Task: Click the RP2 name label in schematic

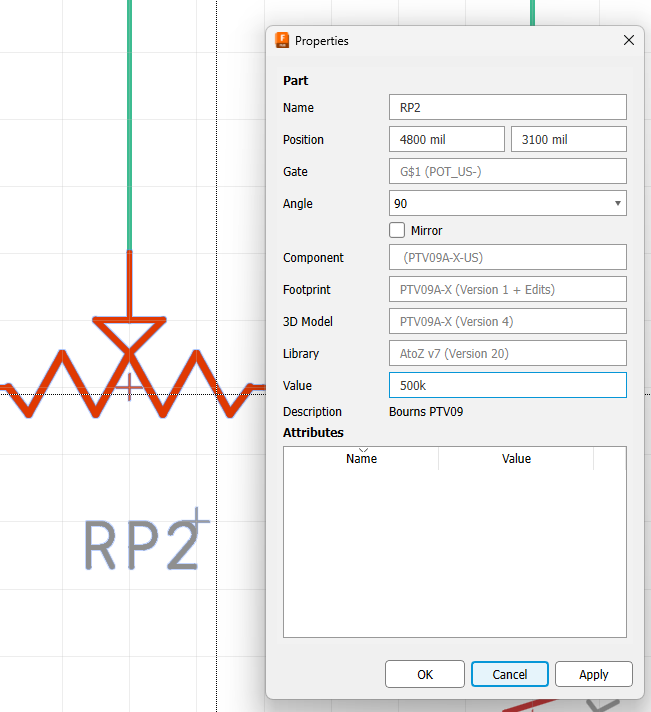Action: pos(141,545)
